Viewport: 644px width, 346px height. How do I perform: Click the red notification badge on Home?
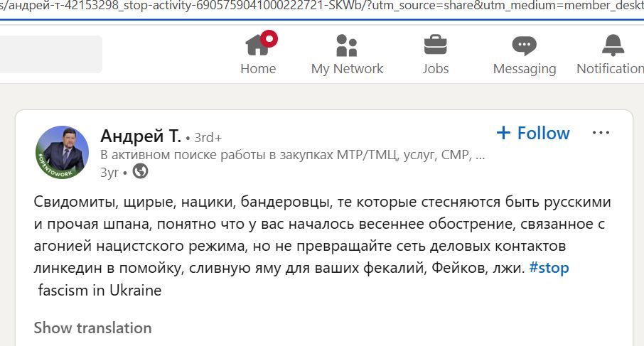(x=269, y=39)
